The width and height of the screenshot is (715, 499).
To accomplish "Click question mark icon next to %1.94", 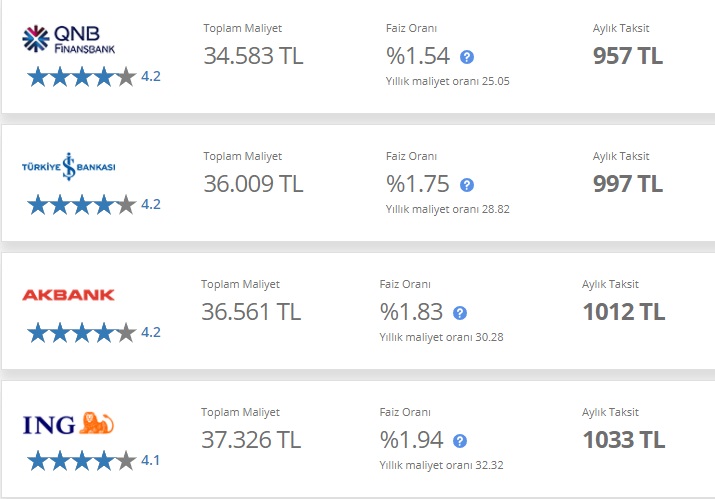I will coord(460,441).
